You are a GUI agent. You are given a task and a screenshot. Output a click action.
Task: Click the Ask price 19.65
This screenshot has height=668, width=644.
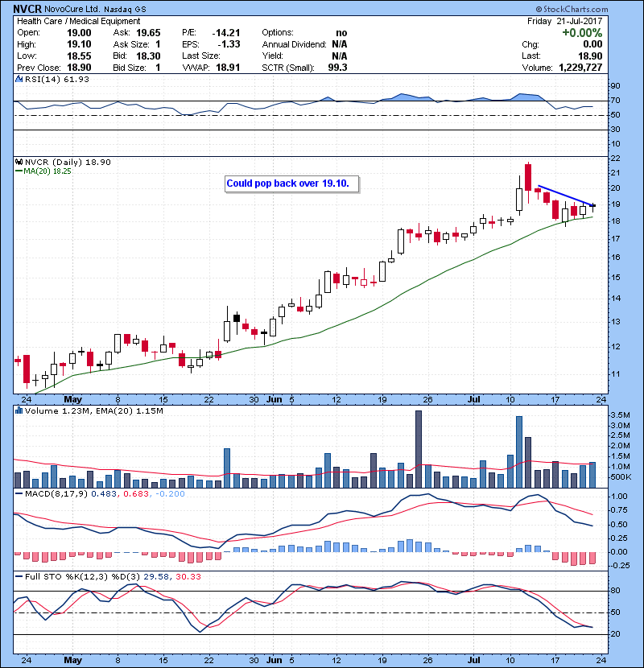click(148, 33)
